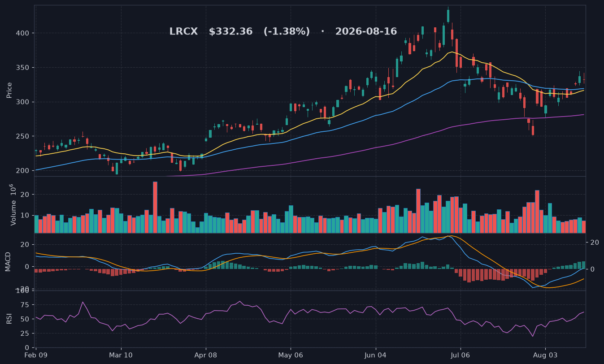This screenshot has width=604, height=364.
Task: Click the Jun 04 date label
Action: tap(376, 355)
